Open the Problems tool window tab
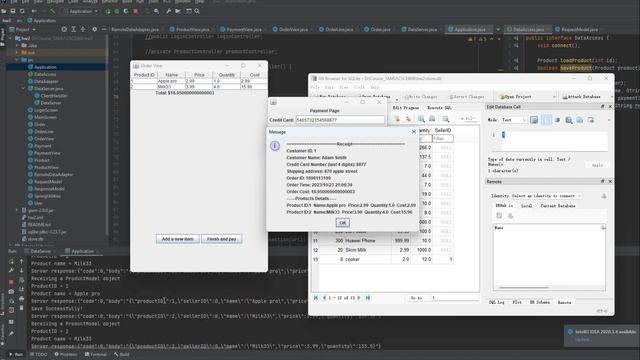 (66, 354)
